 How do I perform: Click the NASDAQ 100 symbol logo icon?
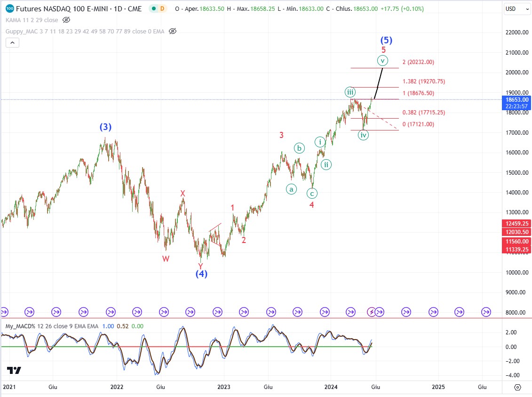[9, 8]
